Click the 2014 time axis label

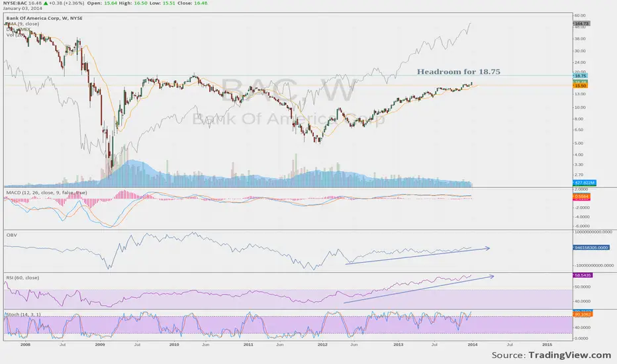[473, 344]
